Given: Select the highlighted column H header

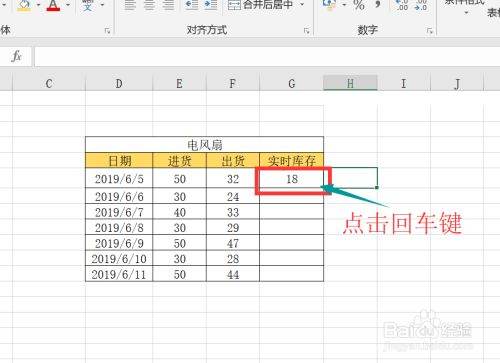Looking at the screenshot, I should pos(350,83).
